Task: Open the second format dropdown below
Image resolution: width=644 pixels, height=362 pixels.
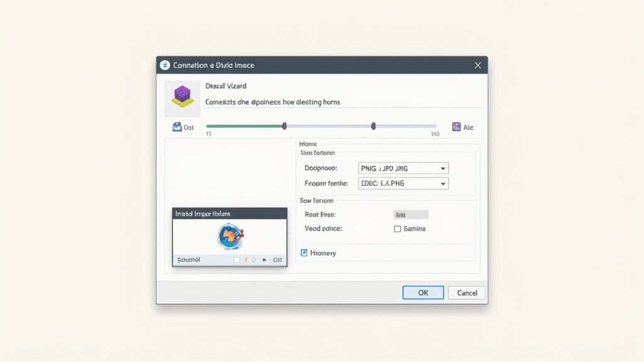Action: [x=403, y=183]
